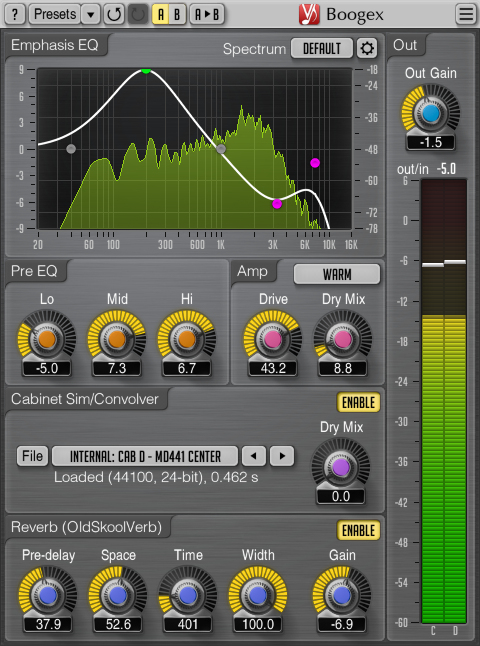Select the magenta EQ point at 3K
The image size is (480, 646).
(x=277, y=204)
